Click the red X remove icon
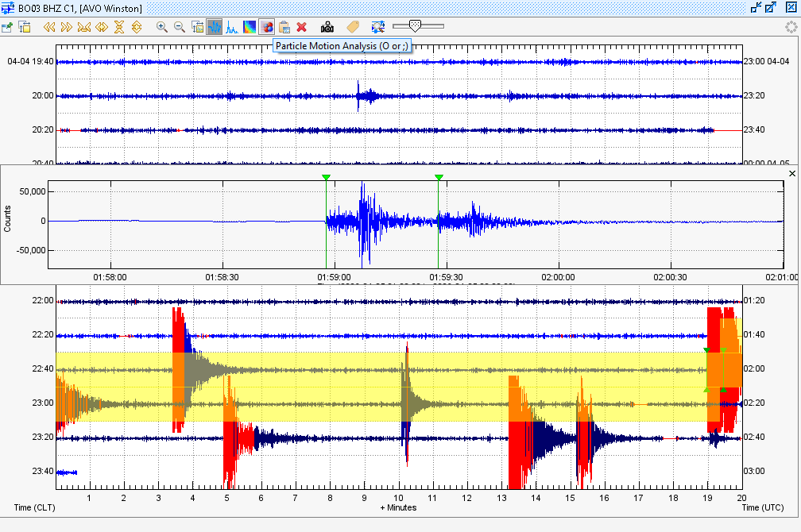 302,27
